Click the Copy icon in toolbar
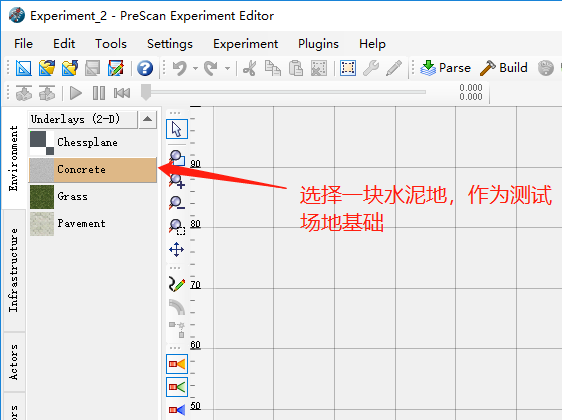Screen dimensions: 562x420 click(x=273, y=68)
